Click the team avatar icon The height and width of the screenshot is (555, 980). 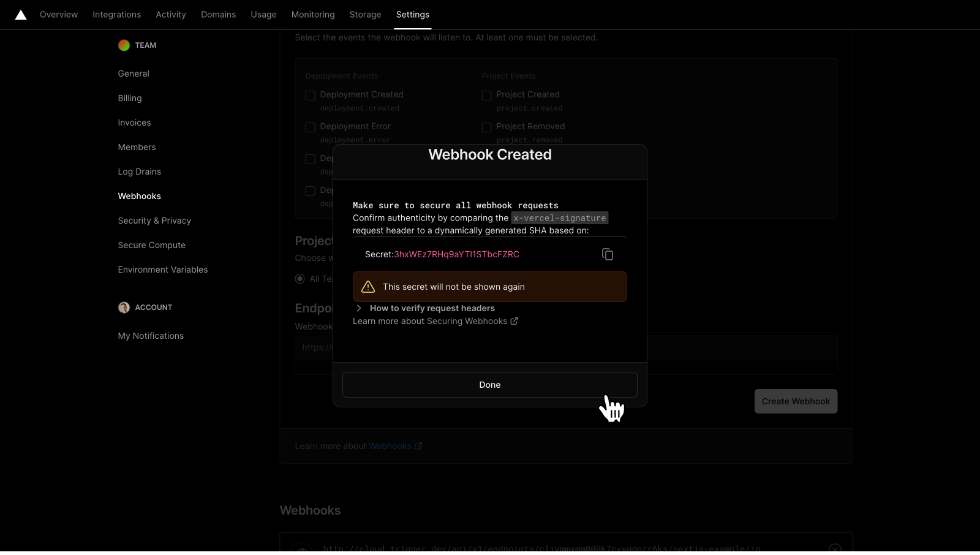tap(124, 45)
